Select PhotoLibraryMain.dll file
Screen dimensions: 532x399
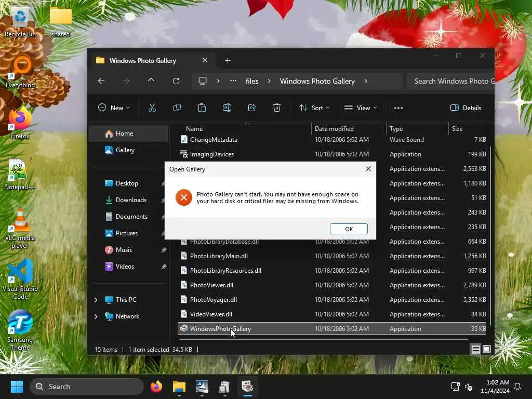click(332, 256)
